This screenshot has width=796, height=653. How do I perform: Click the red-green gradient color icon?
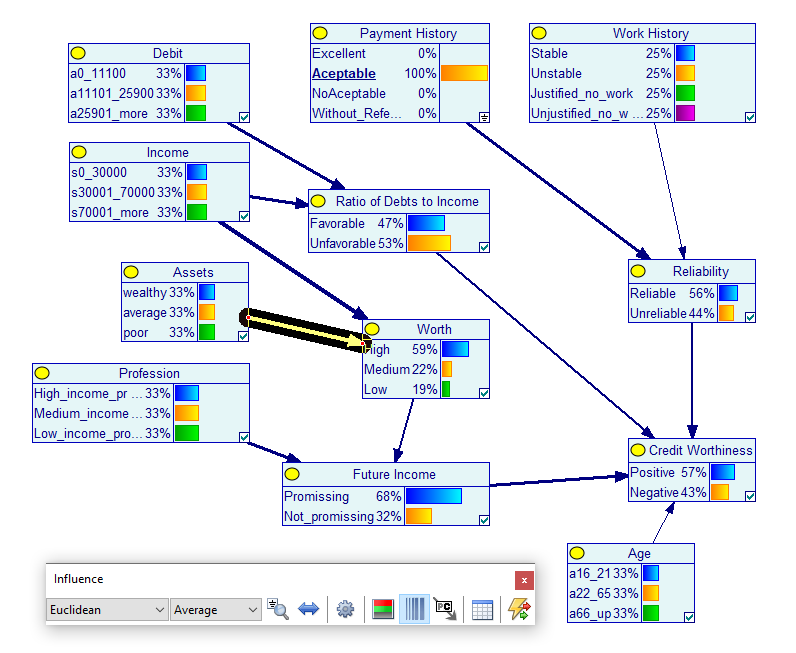point(382,609)
